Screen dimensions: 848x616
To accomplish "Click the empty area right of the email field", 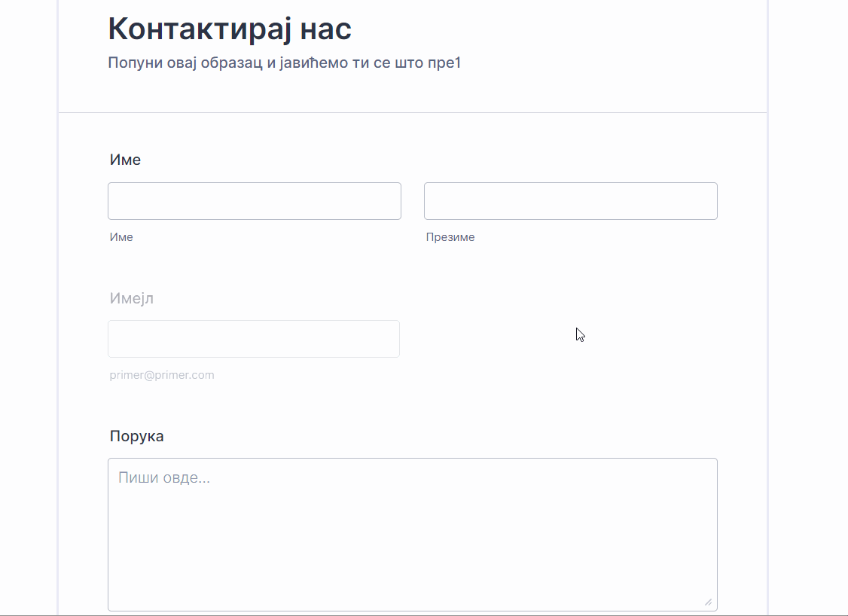I will tap(557, 354).
